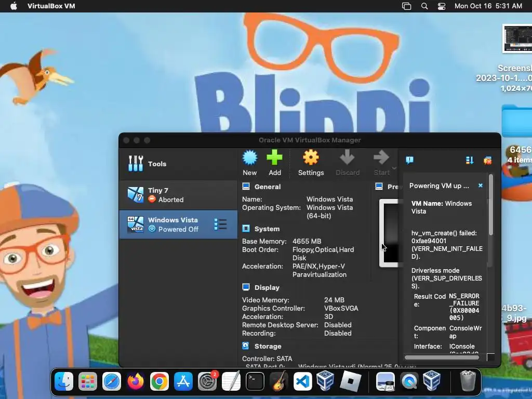Launch GarageBand from the Dock
Viewport: 532px width, 399px height.
click(279, 381)
